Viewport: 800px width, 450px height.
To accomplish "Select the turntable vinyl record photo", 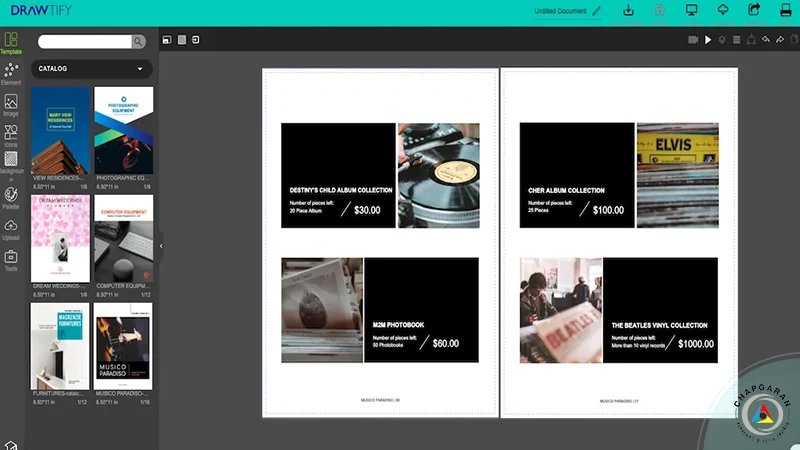I will pyautogui.click(x=439, y=176).
